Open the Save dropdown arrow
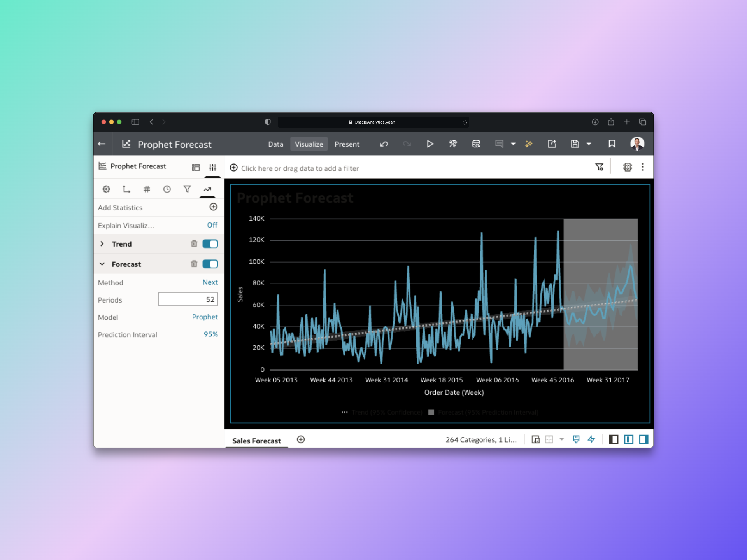 click(589, 144)
